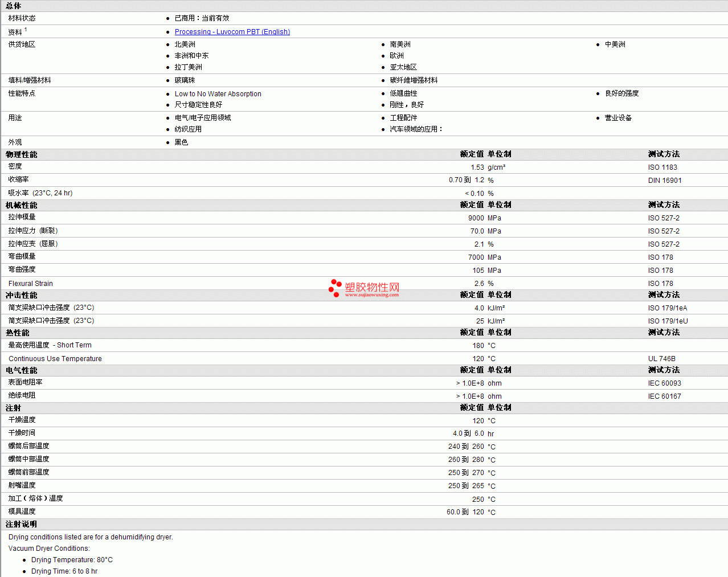Click the 机械性能 section header

coord(22,205)
